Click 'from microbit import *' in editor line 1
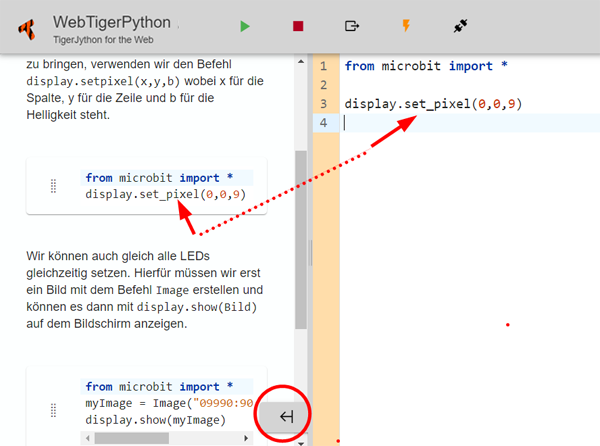This screenshot has width=600, height=446. 426,66
